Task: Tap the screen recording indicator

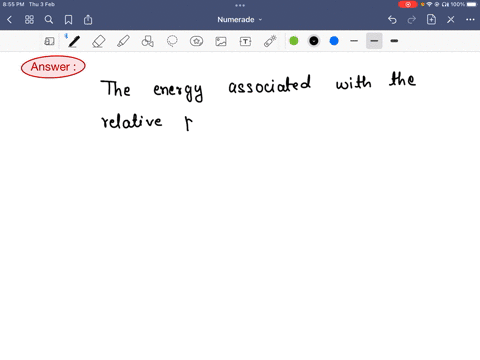Action: [408, 4]
